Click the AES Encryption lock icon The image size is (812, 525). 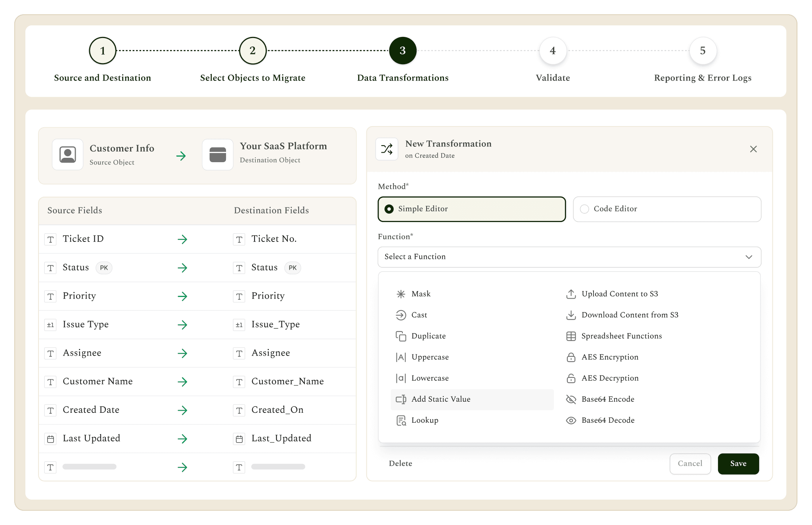tap(571, 357)
